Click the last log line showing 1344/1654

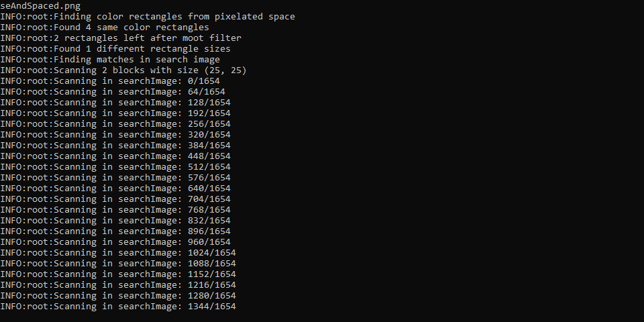(118, 306)
